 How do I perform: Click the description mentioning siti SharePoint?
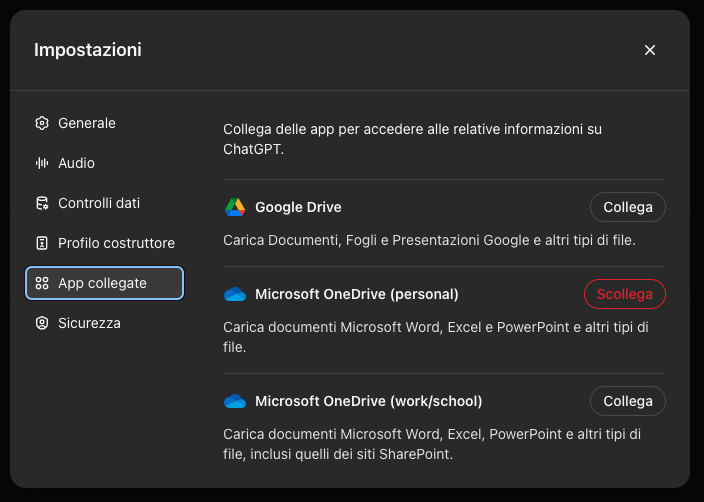pos(432,444)
